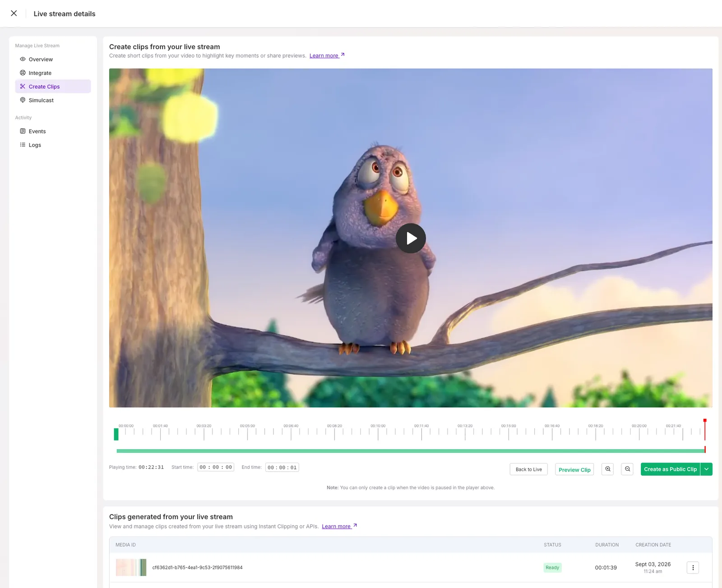Edit the Start time field

click(x=216, y=467)
